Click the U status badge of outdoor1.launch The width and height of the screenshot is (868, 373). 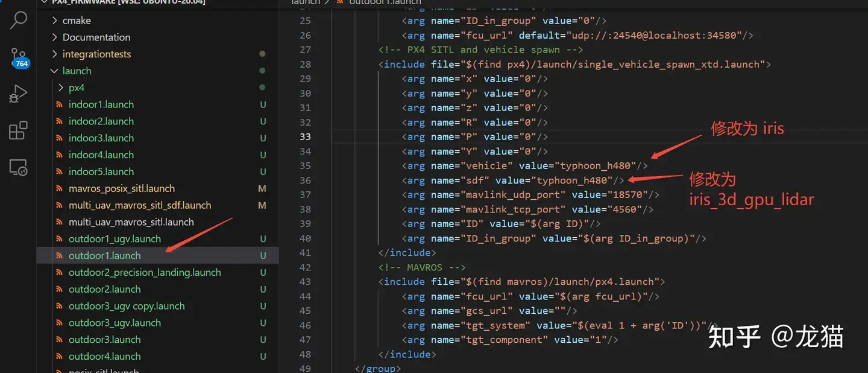click(x=263, y=256)
